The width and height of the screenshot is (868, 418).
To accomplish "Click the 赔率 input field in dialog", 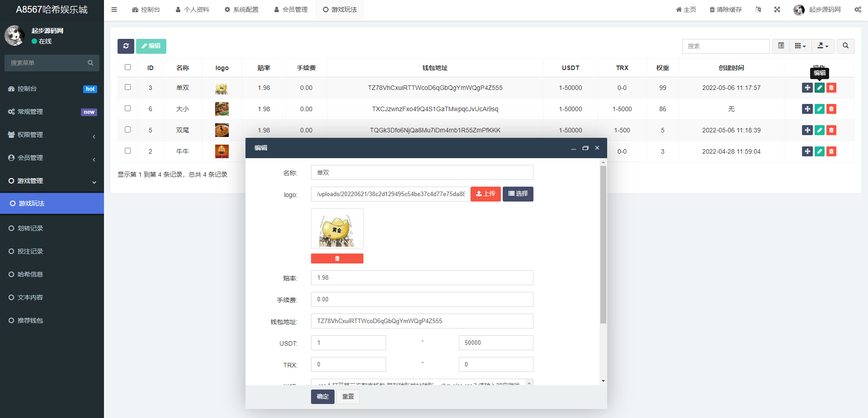I will 422,278.
